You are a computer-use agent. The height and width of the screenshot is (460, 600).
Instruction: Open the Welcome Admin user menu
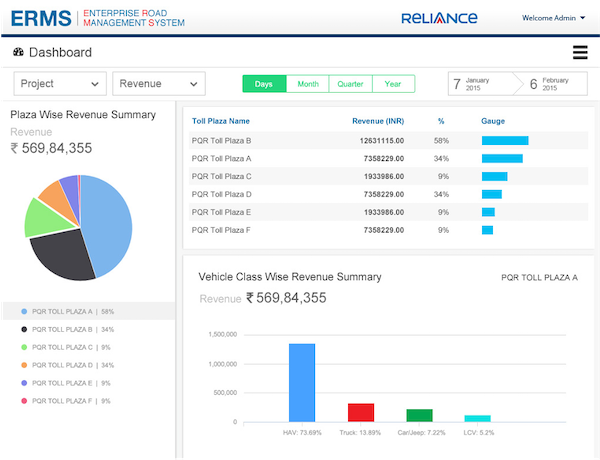point(555,18)
